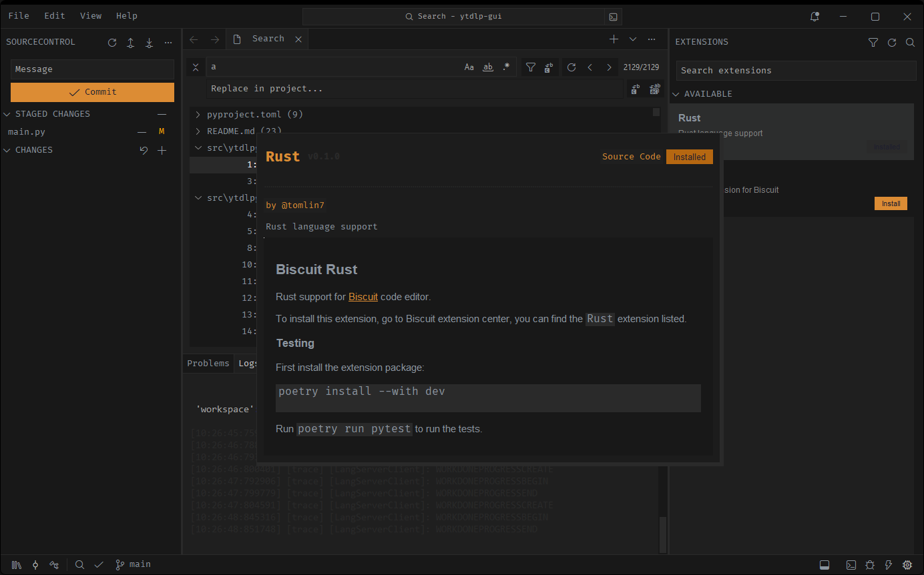Viewport: 924px width, 575px height.
Task: Click the Commit button
Action: (x=92, y=92)
